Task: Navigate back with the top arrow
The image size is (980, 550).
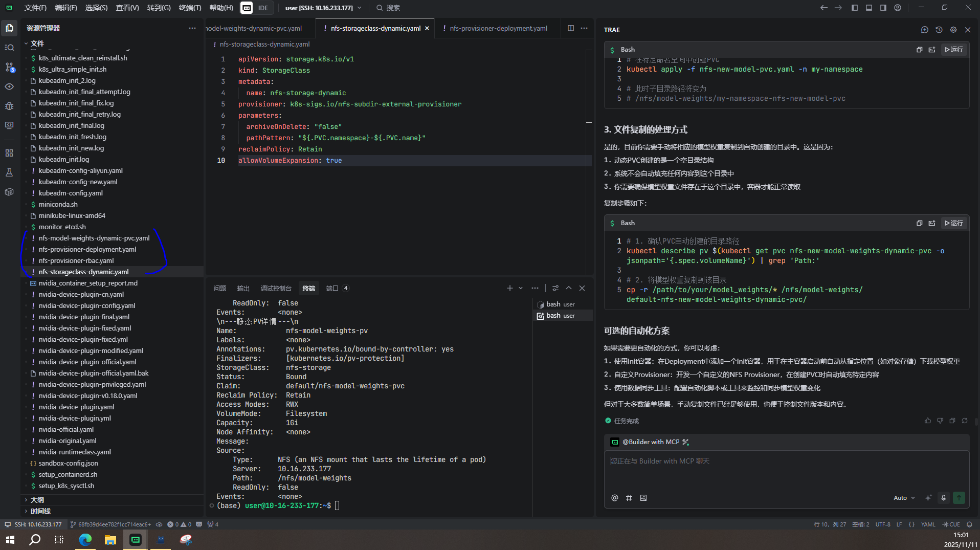Action: [x=823, y=8]
